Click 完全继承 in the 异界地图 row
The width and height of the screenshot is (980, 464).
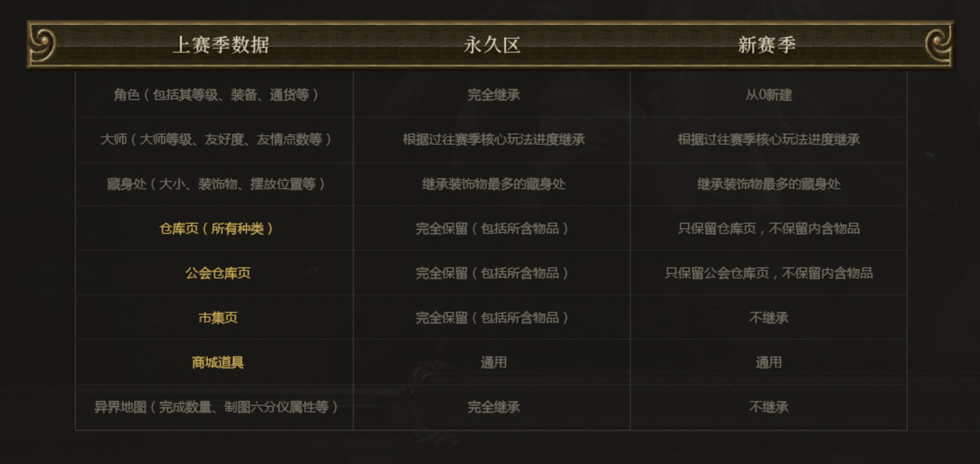coord(494,407)
